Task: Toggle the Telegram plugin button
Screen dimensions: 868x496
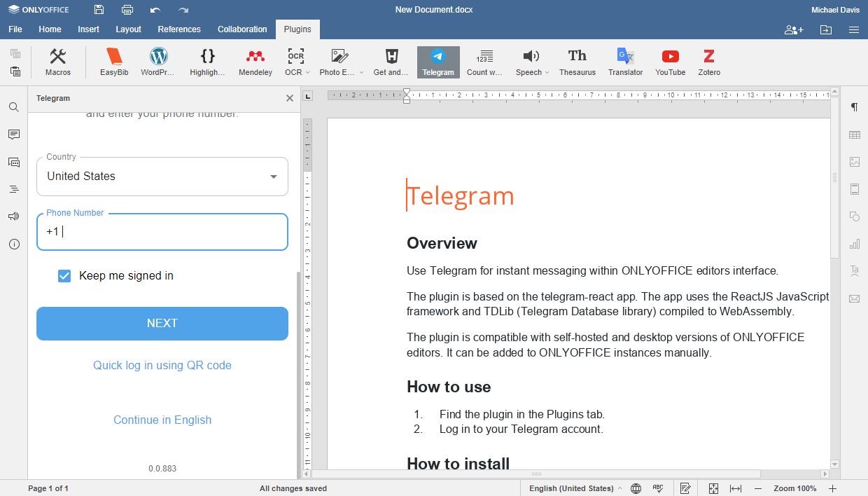Action: coord(438,62)
